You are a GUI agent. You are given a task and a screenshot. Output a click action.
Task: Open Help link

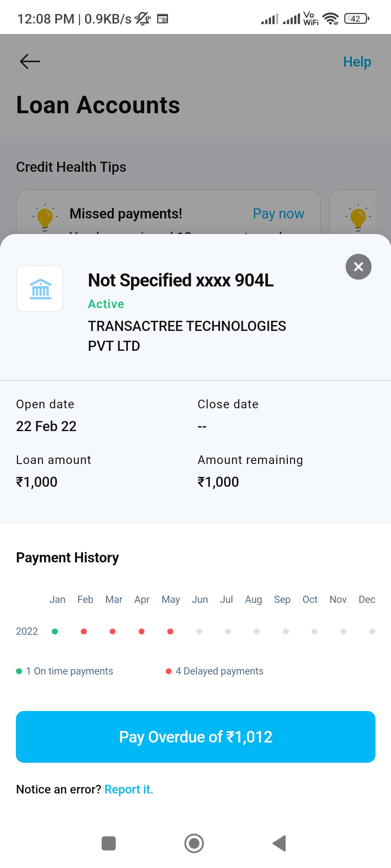(357, 62)
